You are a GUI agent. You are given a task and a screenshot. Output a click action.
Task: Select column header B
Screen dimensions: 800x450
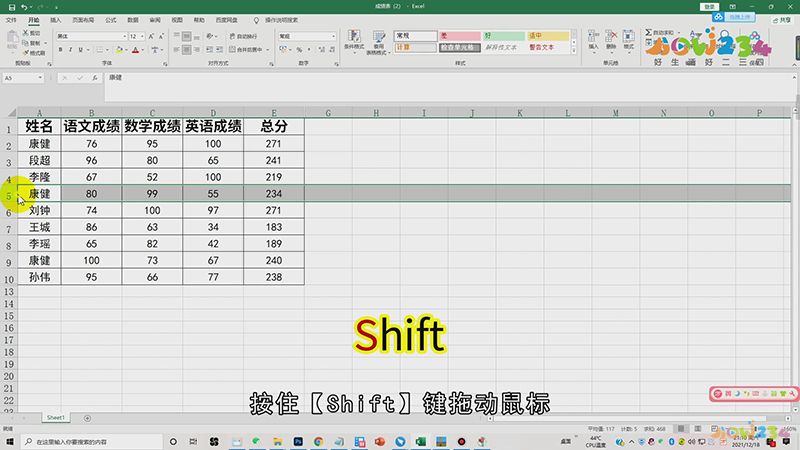pyautogui.click(x=91, y=113)
